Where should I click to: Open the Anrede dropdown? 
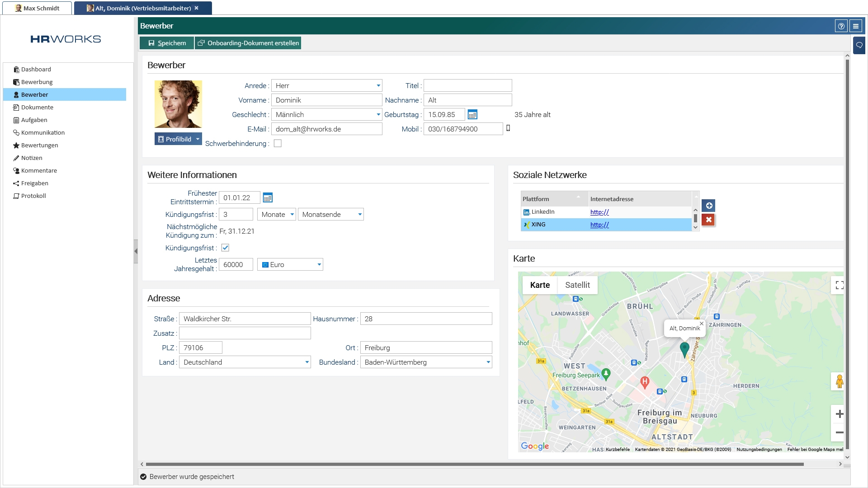pos(378,86)
